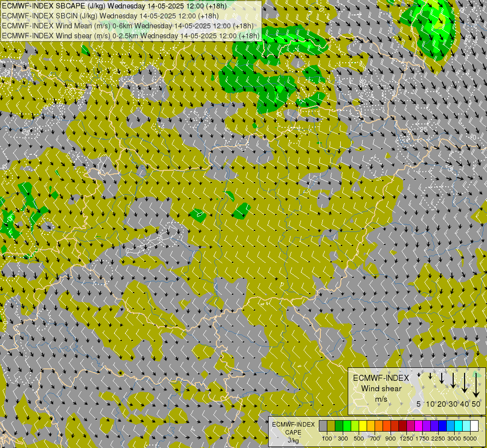487x448 pixels.
Task: Click the Wind Mean 0-6km title line
Action: [128, 26]
